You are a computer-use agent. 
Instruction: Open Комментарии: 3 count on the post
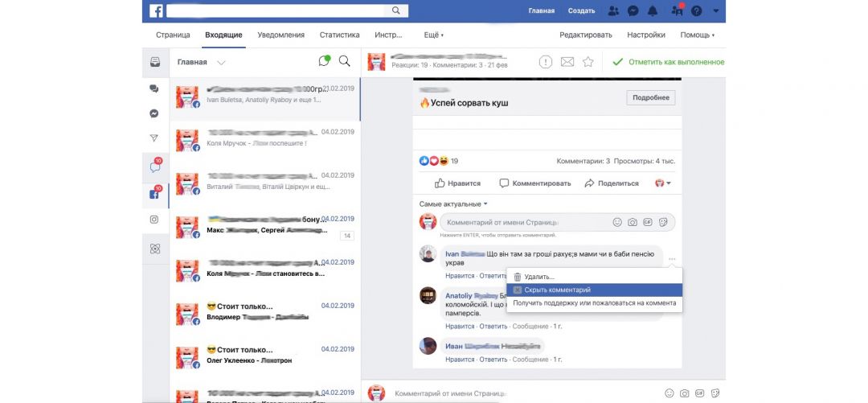coord(583,162)
